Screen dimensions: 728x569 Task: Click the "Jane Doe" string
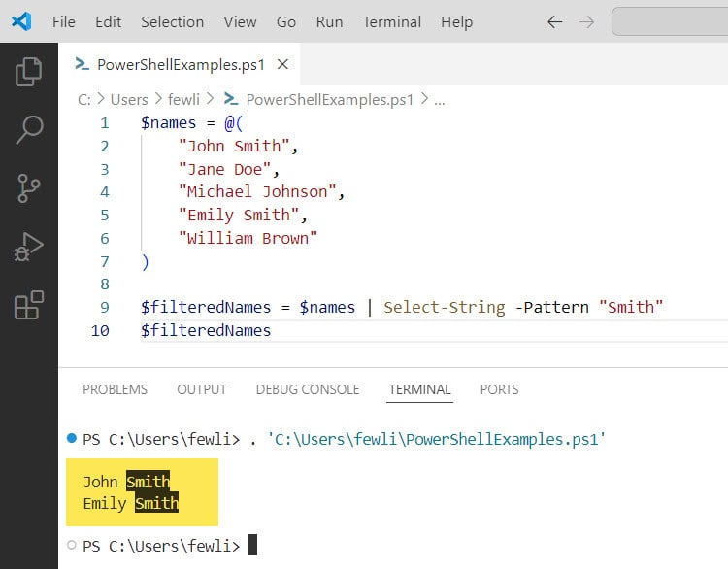click(225, 169)
